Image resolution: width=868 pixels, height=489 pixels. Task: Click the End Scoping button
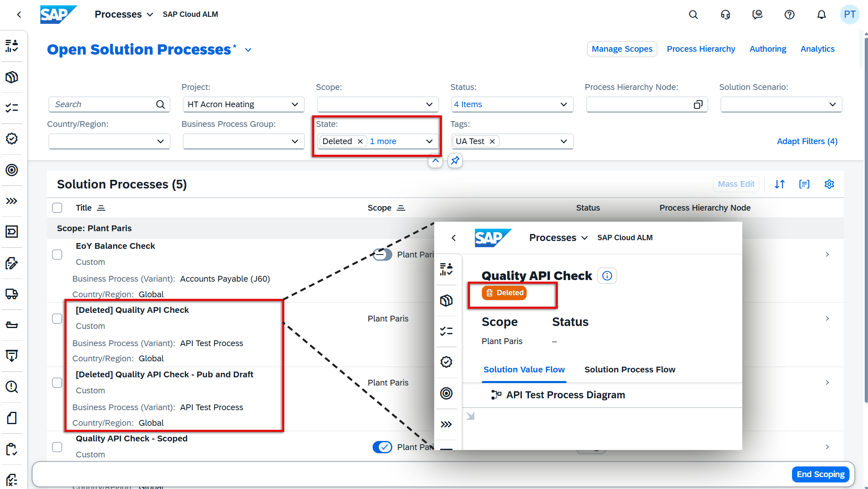820,474
